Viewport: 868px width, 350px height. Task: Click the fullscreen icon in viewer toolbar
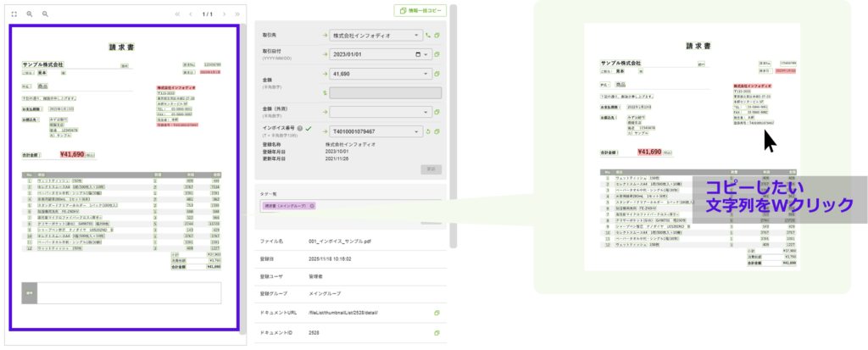[14, 14]
